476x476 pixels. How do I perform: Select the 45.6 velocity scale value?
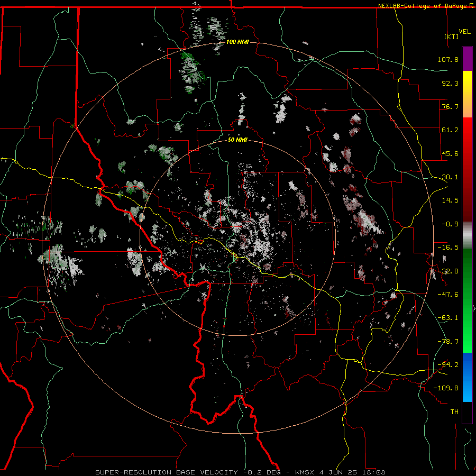click(450, 153)
